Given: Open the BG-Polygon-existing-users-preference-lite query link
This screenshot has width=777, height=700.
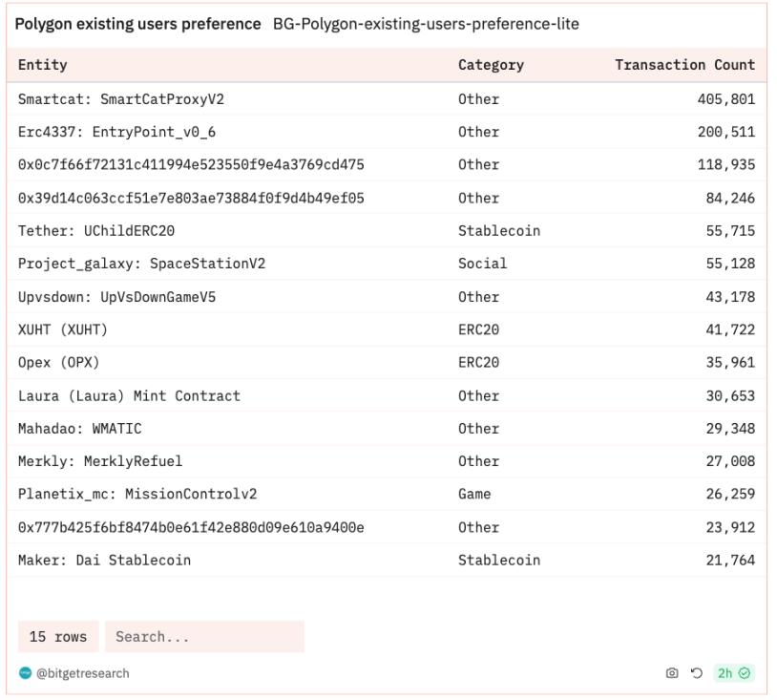Looking at the screenshot, I should point(426,24).
